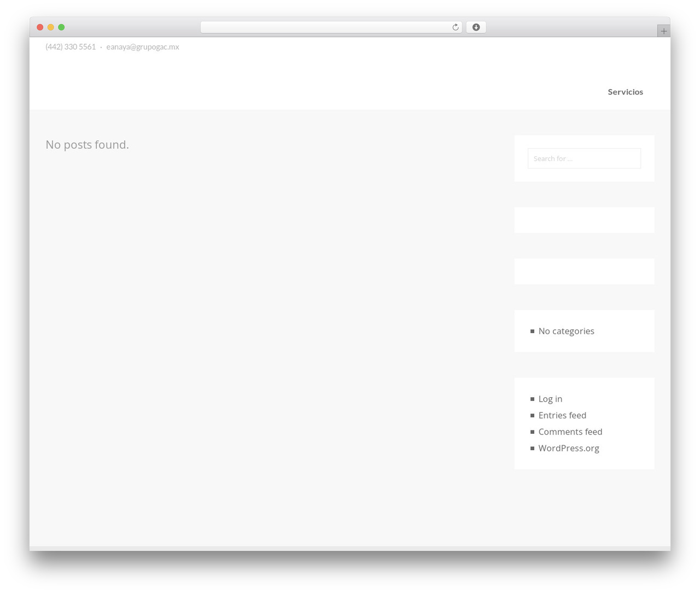Open the Comments feed link
Image resolution: width=700 pixels, height=593 pixels.
click(570, 432)
